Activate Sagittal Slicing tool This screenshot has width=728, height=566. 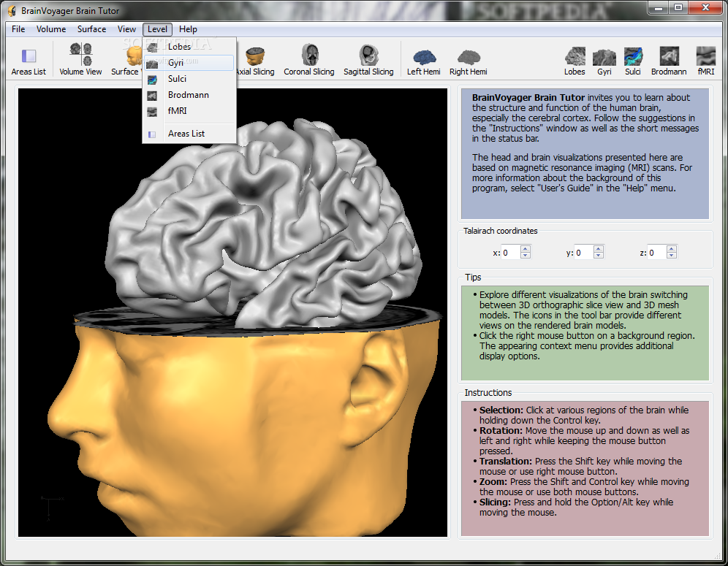(368, 61)
